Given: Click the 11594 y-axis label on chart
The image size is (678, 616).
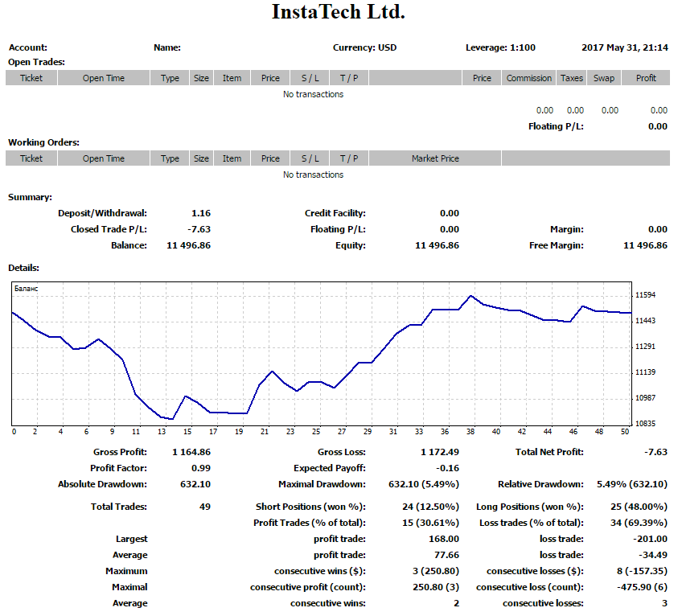Looking at the screenshot, I should tap(645, 295).
